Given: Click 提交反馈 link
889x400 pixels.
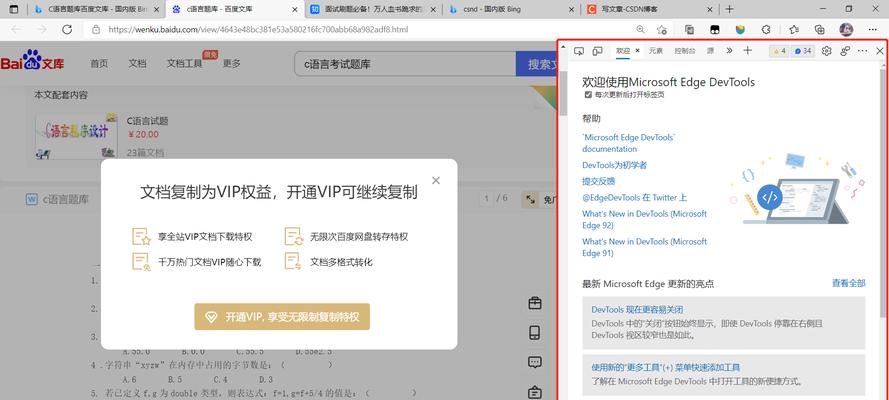Looking at the screenshot, I should pos(598,181).
